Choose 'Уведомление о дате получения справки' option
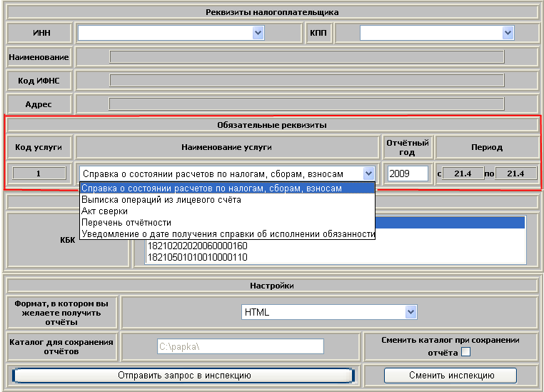The image size is (544, 392). pyautogui.click(x=228, y=234)
